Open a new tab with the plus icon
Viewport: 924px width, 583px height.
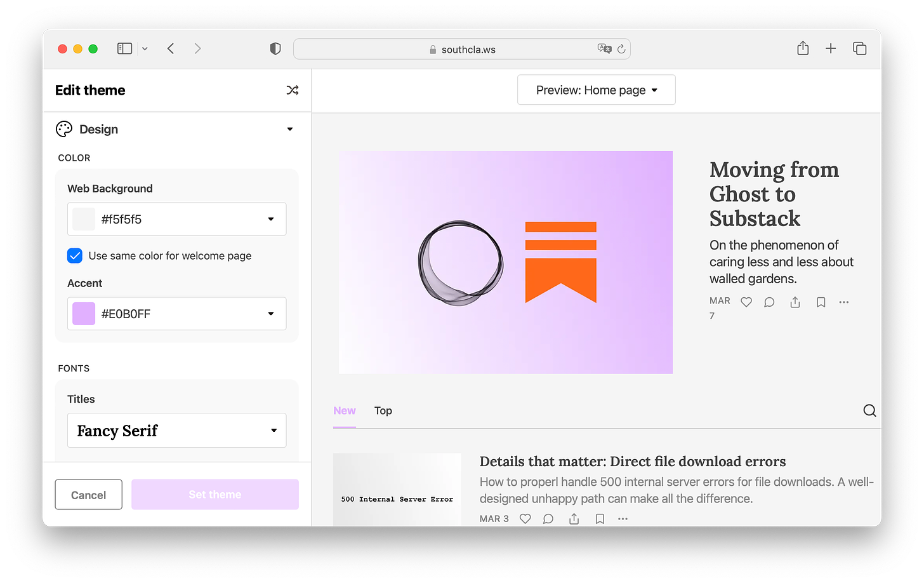(x=831, y=49)
